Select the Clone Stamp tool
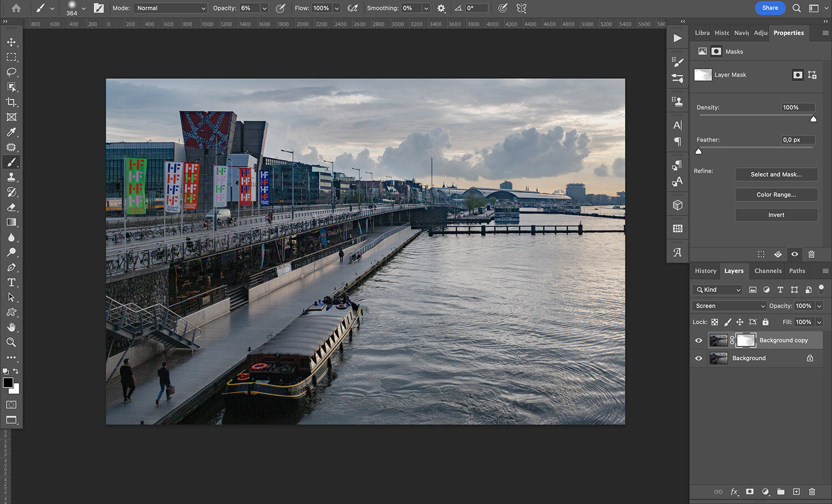 [12, 177]
